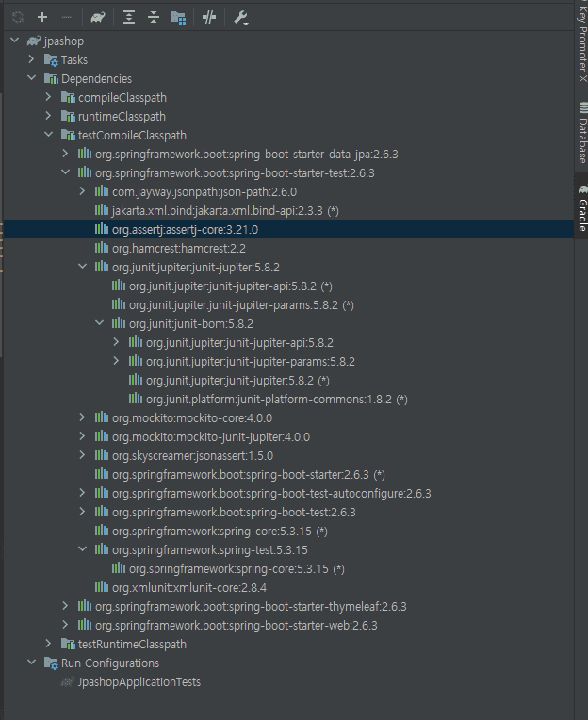Viewport: 588px width, 720px height.
Task: Select org.assertj:assertj-core:3.21.0 row
Action: pyautogui.click(x=288, y=229)
